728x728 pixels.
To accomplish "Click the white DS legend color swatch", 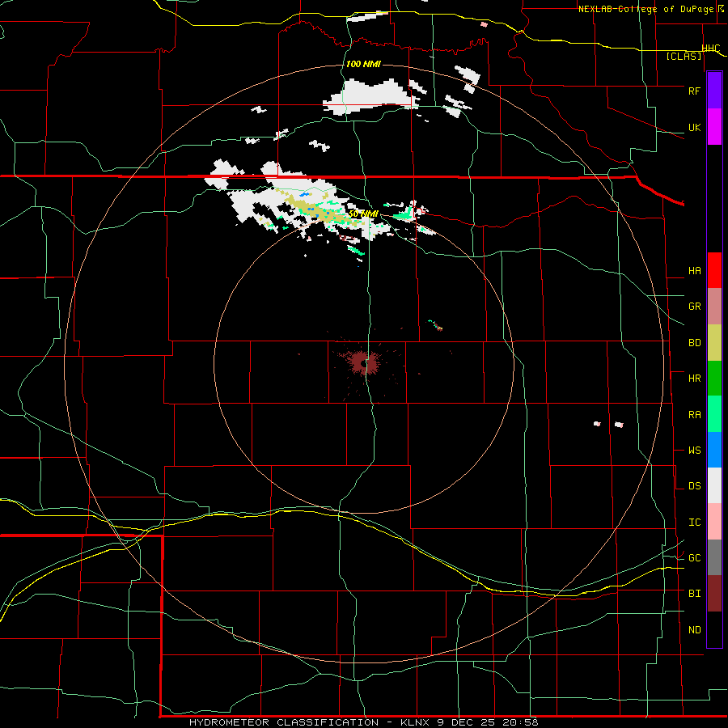I will 714,485.
